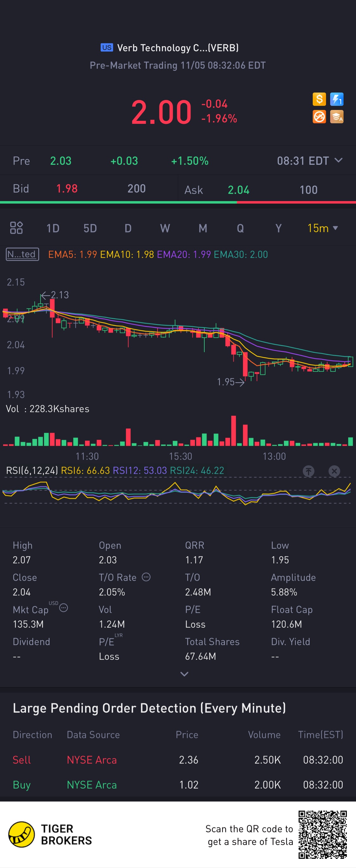Tap the Mkt Cap value 135.3M
356x868 pixels.
pos(28,624)
